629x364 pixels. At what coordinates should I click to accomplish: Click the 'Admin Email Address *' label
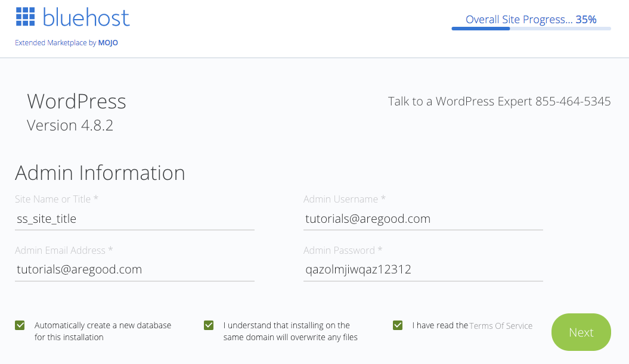tap(64, 251)
